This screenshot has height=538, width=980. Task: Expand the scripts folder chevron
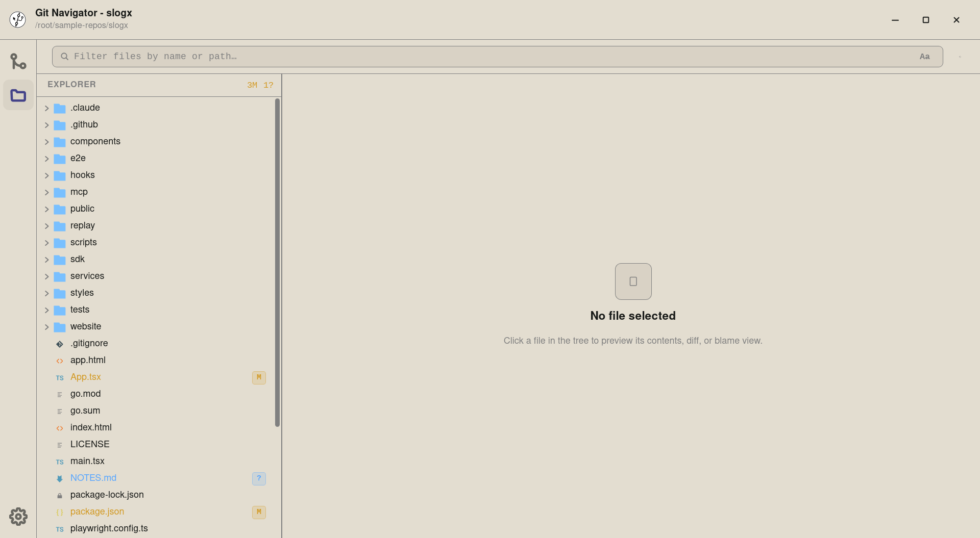(46, 243)
